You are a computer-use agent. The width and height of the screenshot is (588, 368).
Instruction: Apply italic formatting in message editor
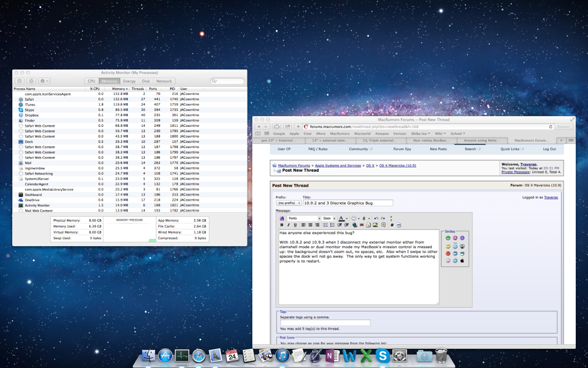pyautogui.click(x=288, y=225)
